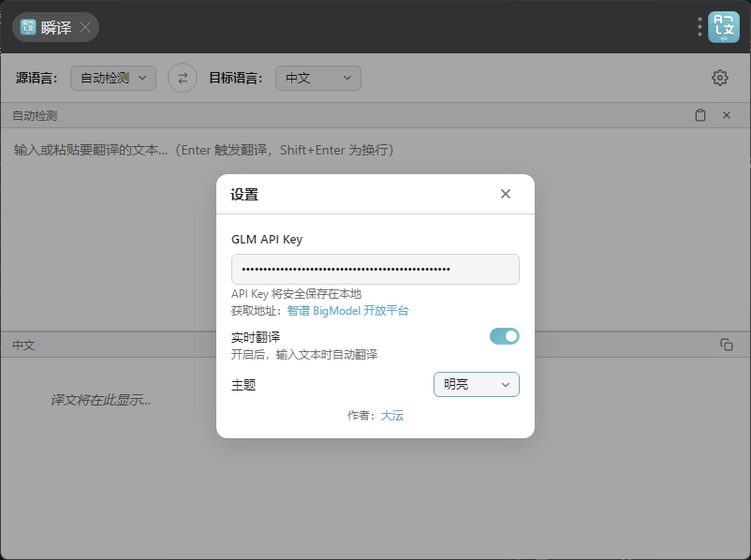Paste clipboard text using the clipboard icon
751x560 pixels.
point(700,115)
